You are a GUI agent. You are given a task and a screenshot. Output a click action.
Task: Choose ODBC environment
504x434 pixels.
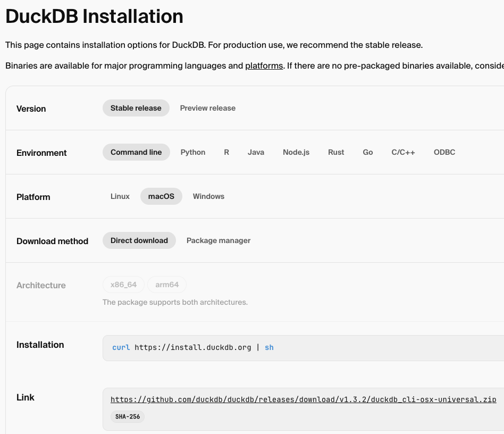coord(444,152)
